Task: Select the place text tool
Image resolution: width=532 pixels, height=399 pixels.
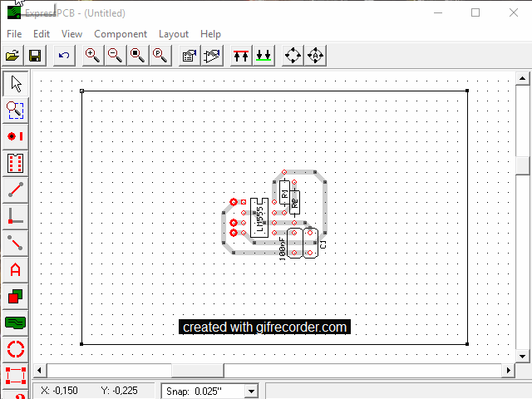Action: [x=15, y=269]
